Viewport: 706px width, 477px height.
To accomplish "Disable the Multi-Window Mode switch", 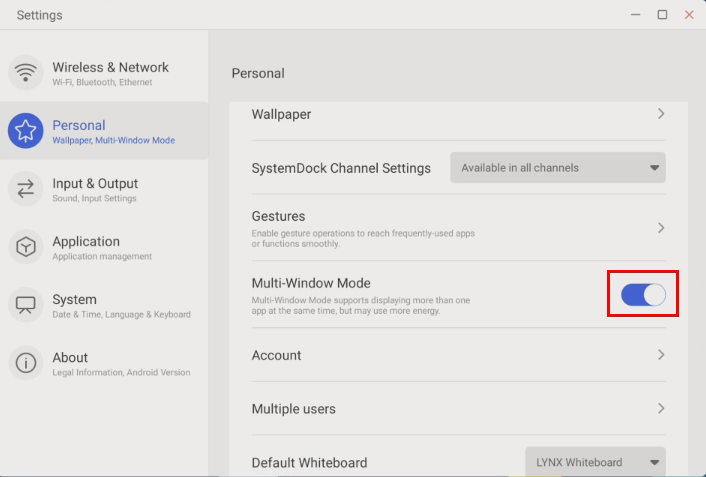I will coord(643,294).
